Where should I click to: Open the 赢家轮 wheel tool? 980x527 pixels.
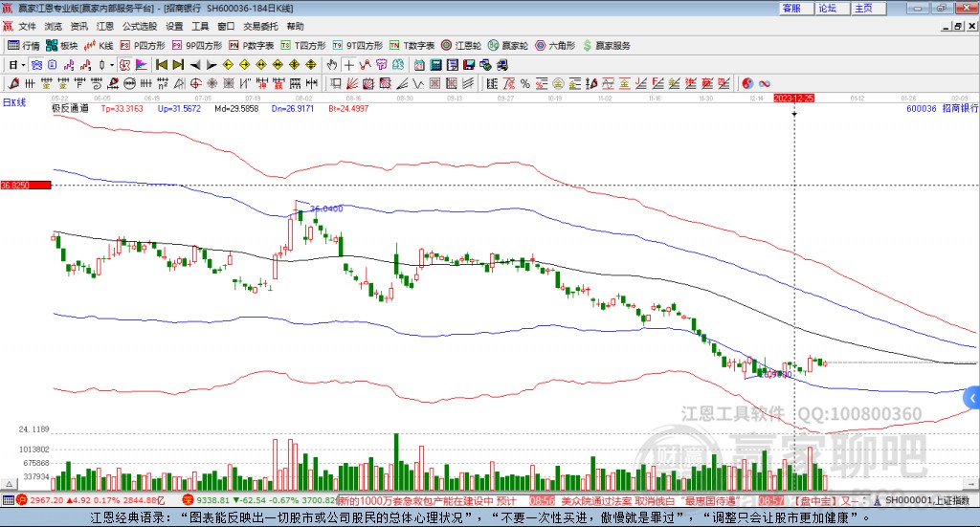click(508, 46)
